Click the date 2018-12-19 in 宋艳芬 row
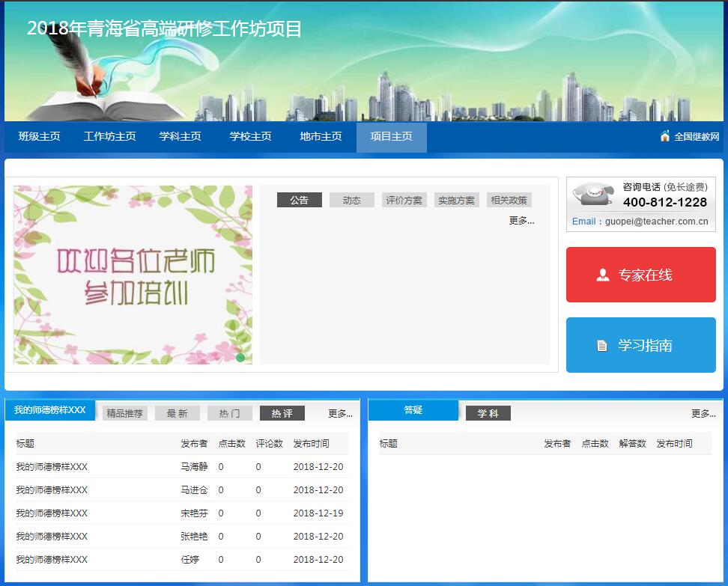Viewport: 728px width, 586px height. pos(318,513)
